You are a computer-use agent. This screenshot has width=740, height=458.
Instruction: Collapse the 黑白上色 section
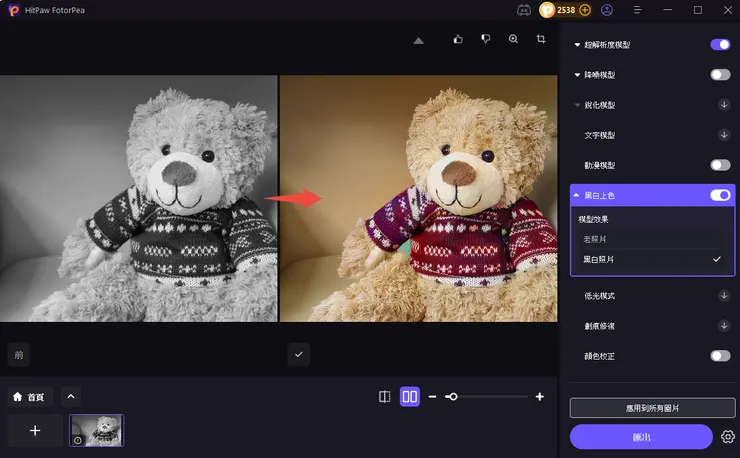pos(577,195)
